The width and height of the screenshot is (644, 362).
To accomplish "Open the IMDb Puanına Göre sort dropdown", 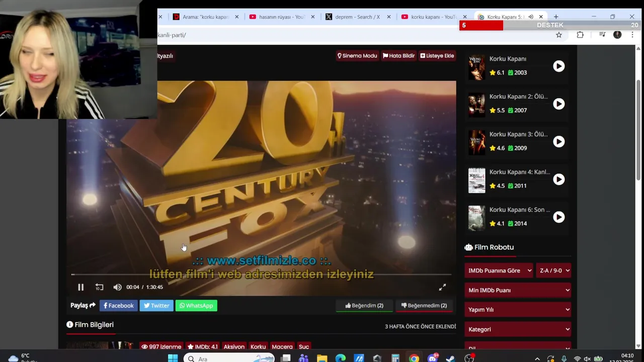I will [x=499, y=270].
